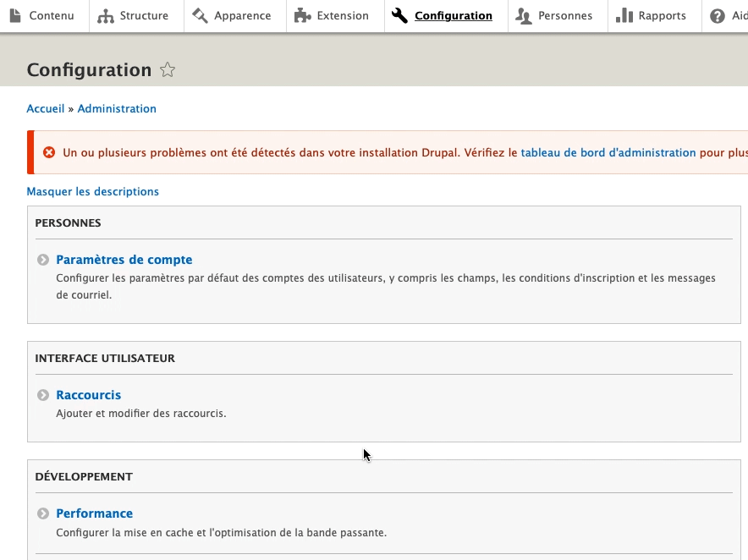Click arrow bullet beside Raccourcis

pyautogui.click(x=43, y=395)
